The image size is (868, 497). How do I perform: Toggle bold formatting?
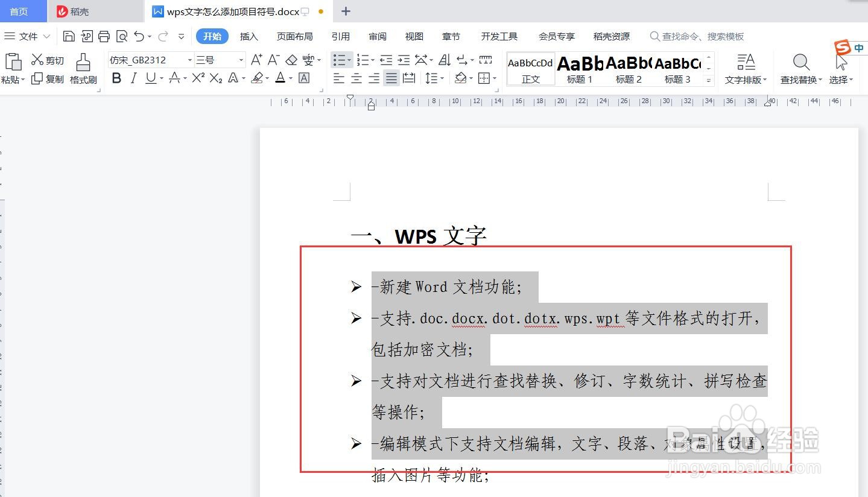116,78
